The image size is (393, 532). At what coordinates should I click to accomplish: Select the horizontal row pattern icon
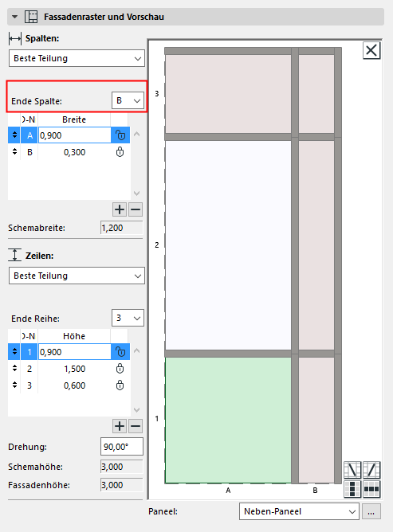(371, 489)
